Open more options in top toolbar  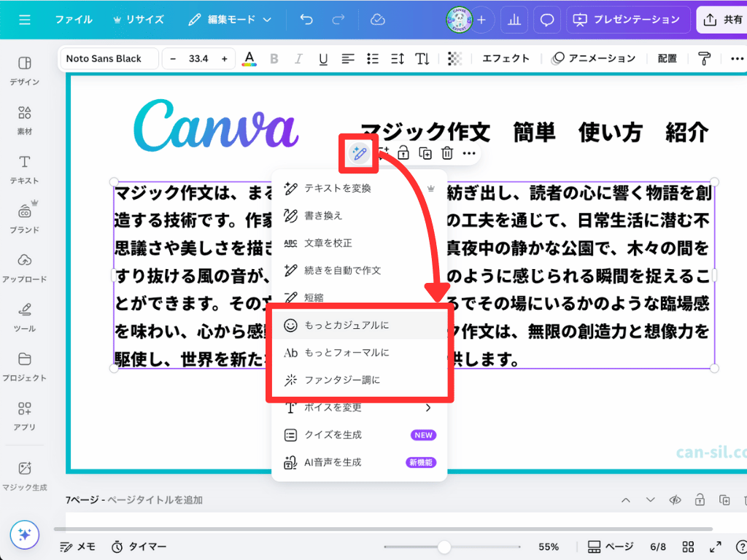pos(737,58)
